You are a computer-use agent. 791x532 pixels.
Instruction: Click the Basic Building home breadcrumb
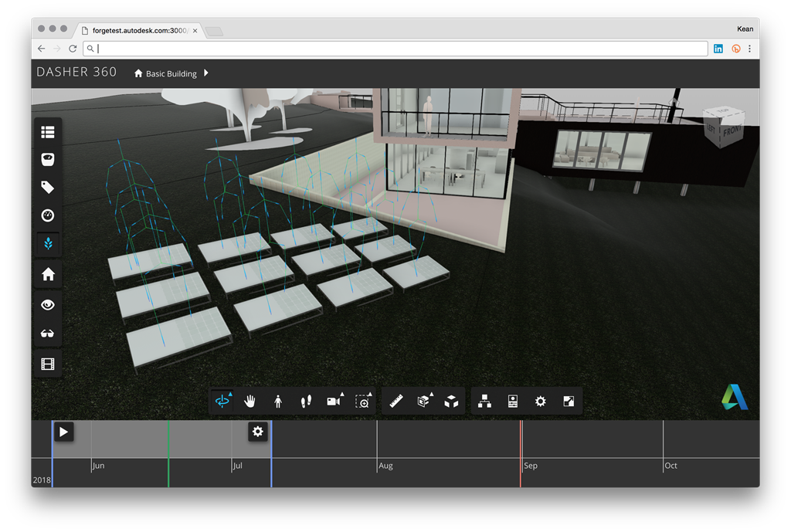[x=165, y=73]
